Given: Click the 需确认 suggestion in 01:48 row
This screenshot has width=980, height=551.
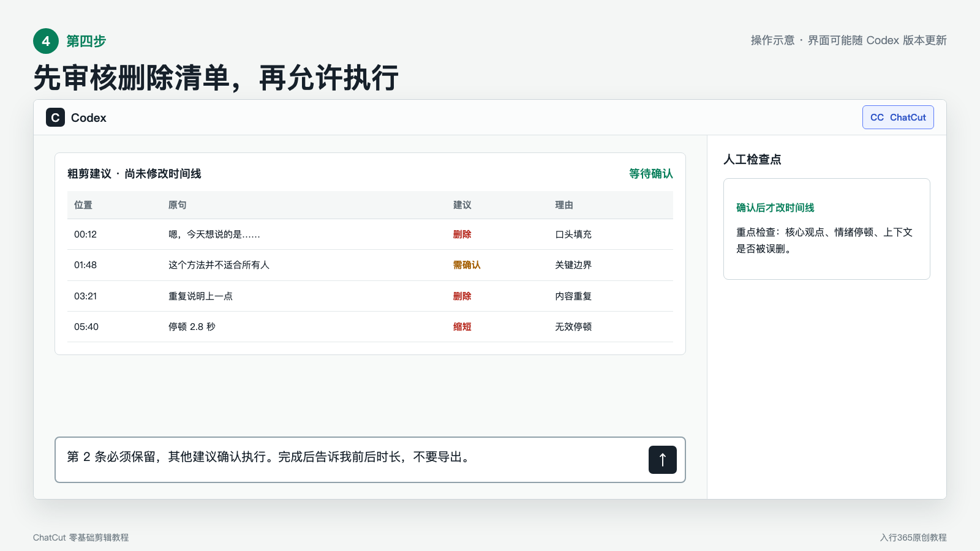Looking at the screenshot, I should pyautogui.click(x=467, y=265).
